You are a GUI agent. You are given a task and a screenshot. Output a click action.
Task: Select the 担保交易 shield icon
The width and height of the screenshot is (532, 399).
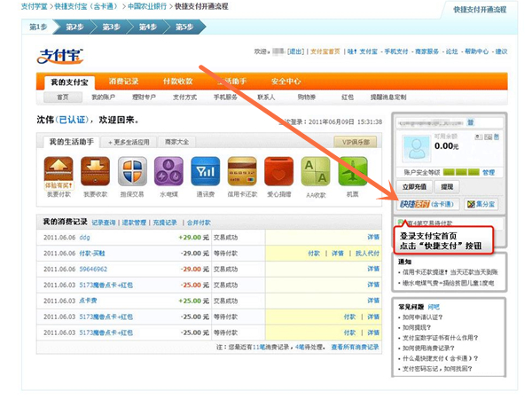click(x=132, y=171)
